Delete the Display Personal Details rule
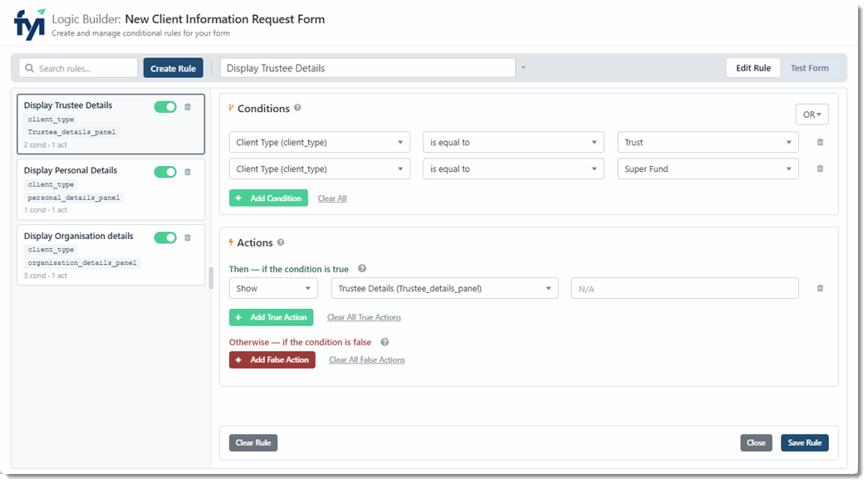 pos(188,172)
